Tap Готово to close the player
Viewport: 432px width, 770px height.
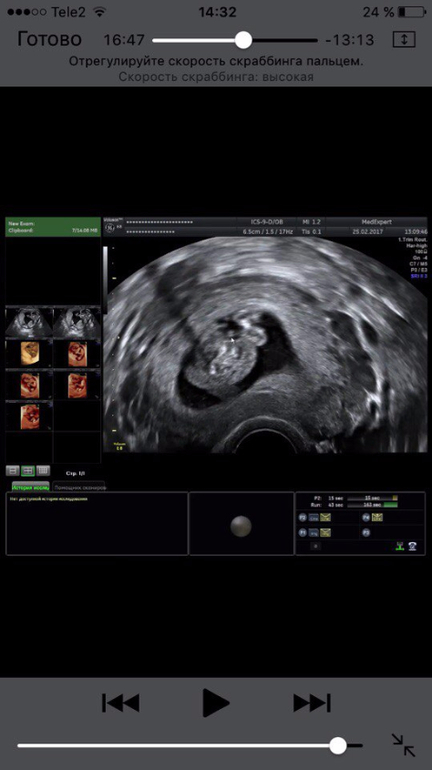tap(49, 39)
